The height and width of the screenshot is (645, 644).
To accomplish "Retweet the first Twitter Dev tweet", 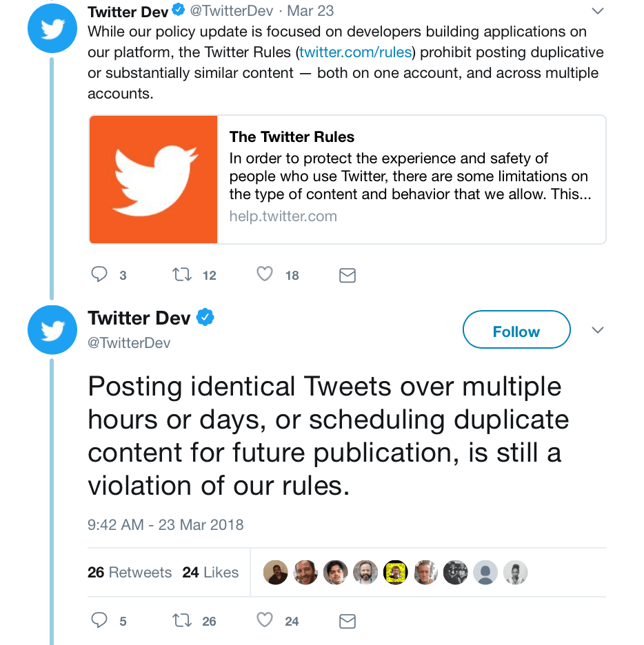I will click(x=182, y=275).
